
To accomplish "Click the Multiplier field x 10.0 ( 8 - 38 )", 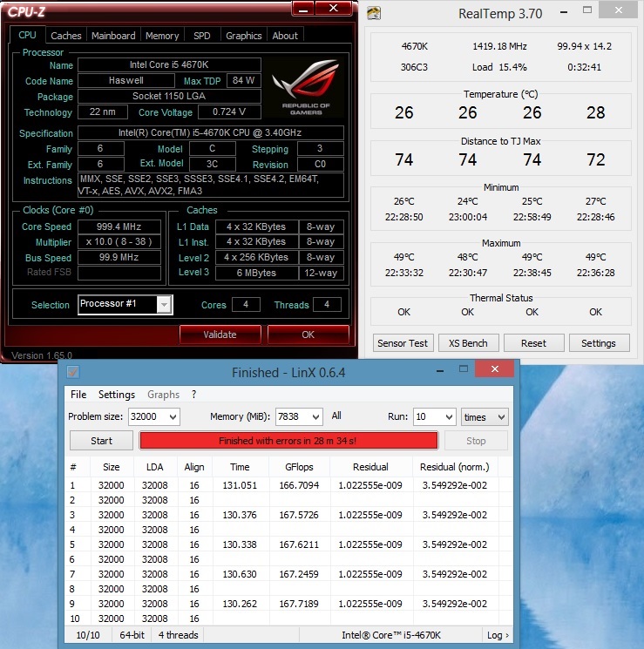I will (119, 241).
